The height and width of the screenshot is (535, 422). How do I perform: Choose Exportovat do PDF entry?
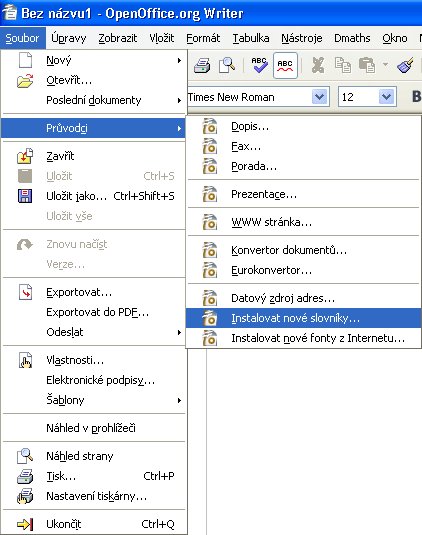[94, 312]
